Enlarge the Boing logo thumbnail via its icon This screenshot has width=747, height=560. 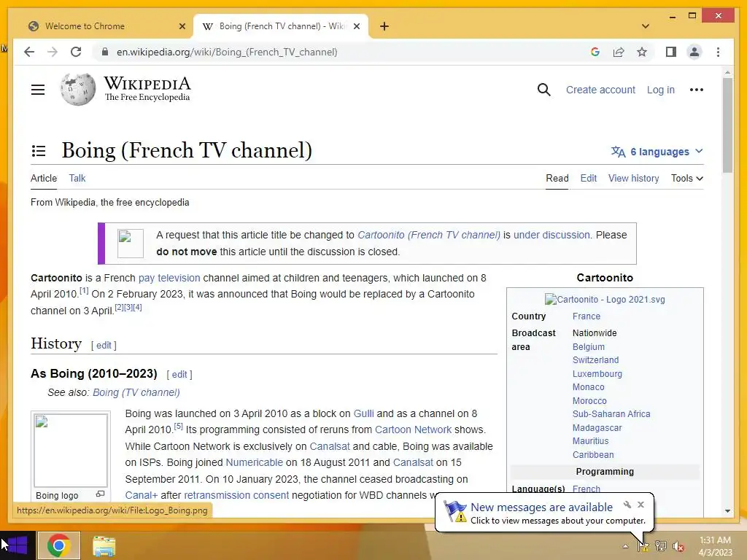click(100, 494)
